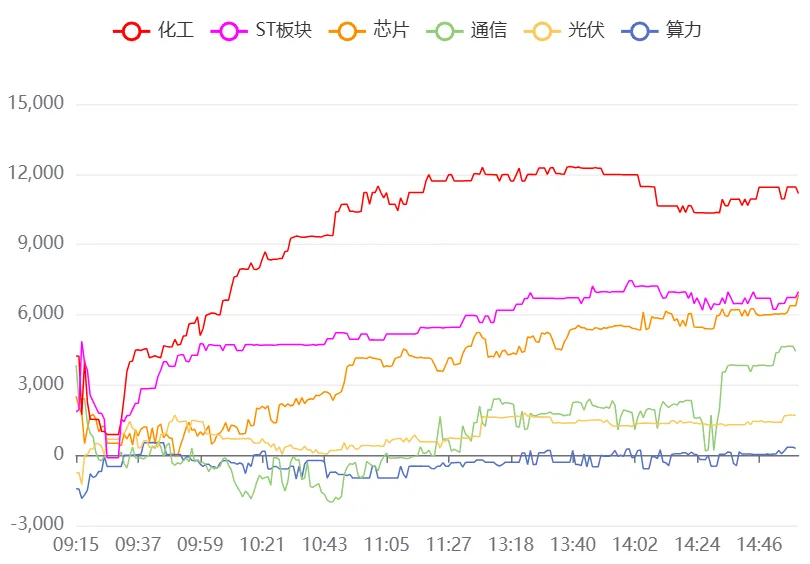Click the orange 芯片 legend marker
The height and width of the screenshot is (564, 810).
pos(346,31)
